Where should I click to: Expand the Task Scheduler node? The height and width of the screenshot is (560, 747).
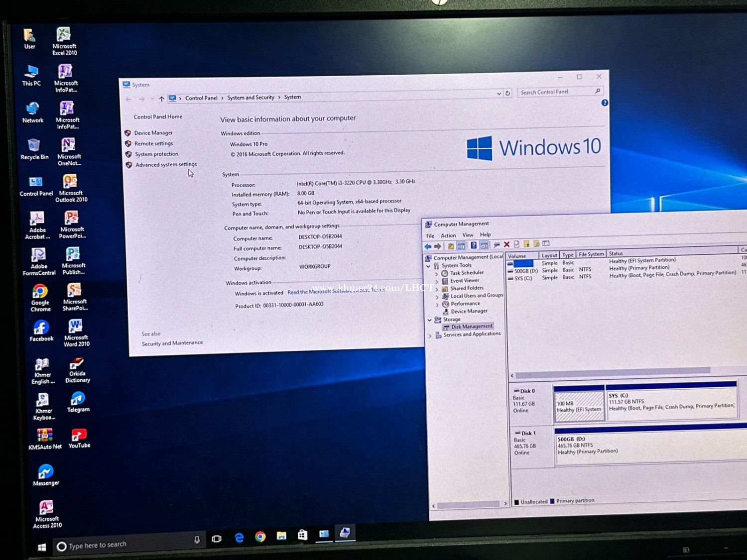(x=437, y=274)
